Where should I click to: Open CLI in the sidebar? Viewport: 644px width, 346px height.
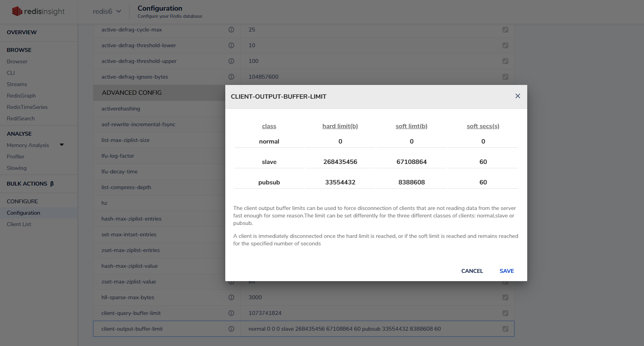(x=11, y=73)
